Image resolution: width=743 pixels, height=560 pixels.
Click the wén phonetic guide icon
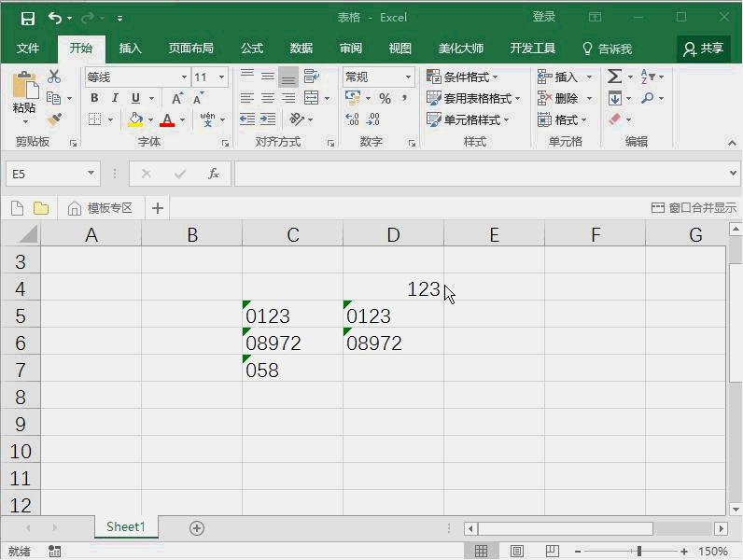point(207,119)
